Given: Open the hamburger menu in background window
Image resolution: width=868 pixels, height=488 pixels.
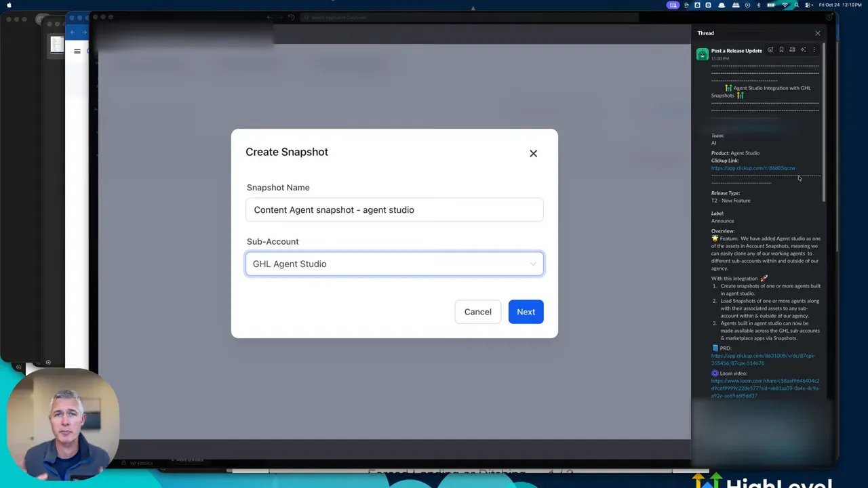Looking at the screenshot, I should click(x=77, y=51).
